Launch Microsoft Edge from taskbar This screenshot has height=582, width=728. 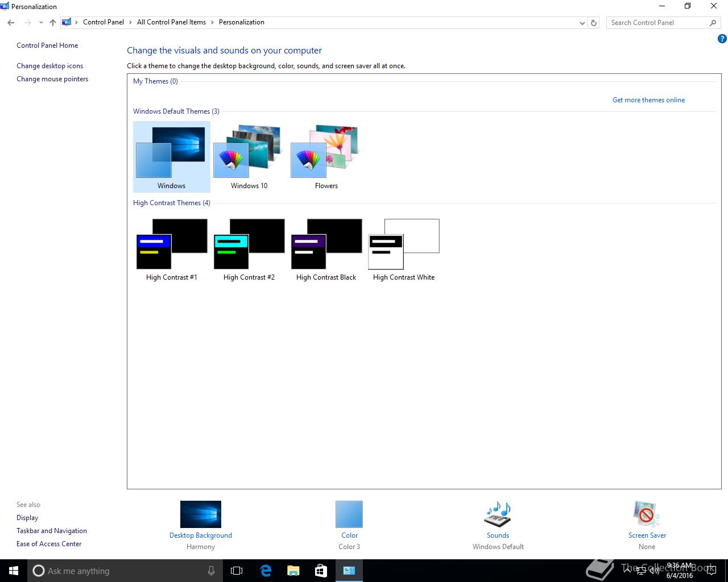(265, 571)
